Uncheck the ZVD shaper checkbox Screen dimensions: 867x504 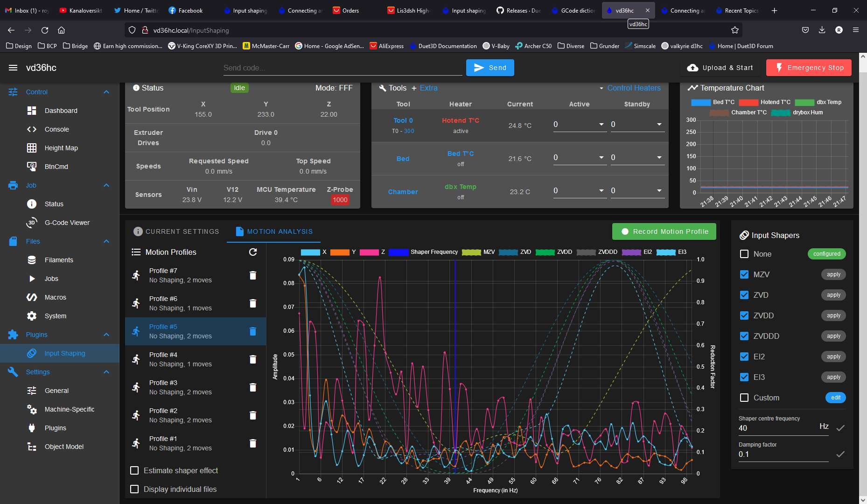[x=744, y=295]
